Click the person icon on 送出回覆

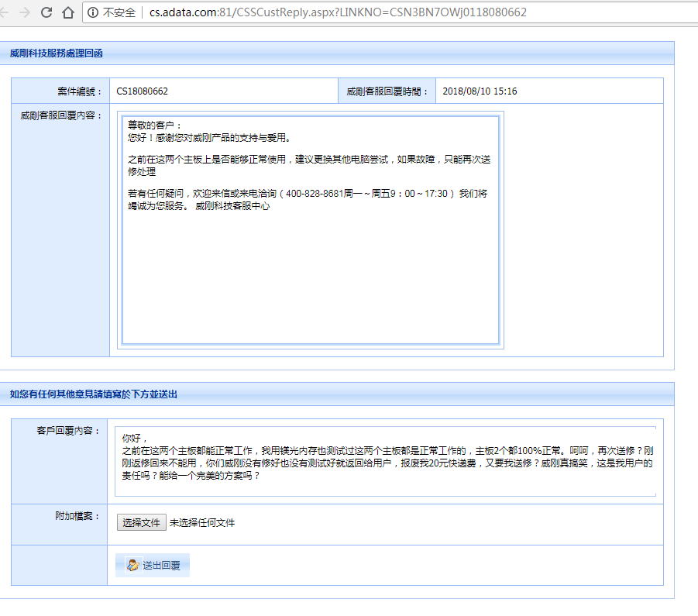point(133,566)
